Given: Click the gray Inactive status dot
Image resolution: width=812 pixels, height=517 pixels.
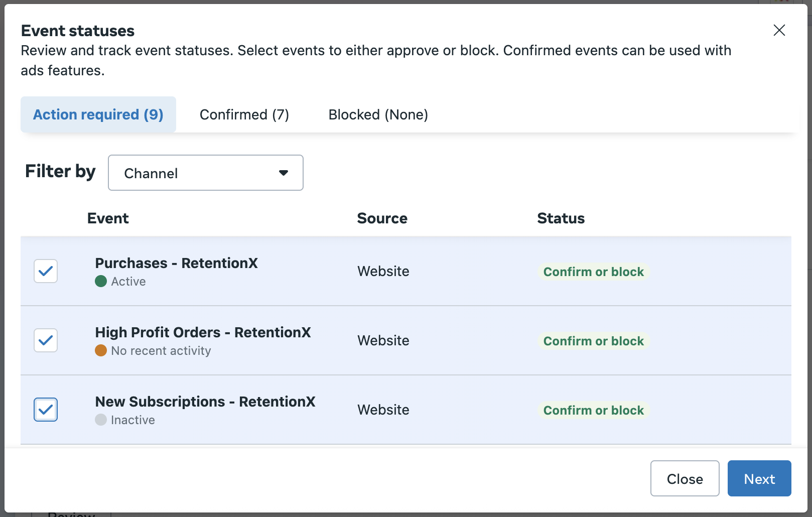Looking at the screenshot, I should pyautogui.click(x=101, y=420).
